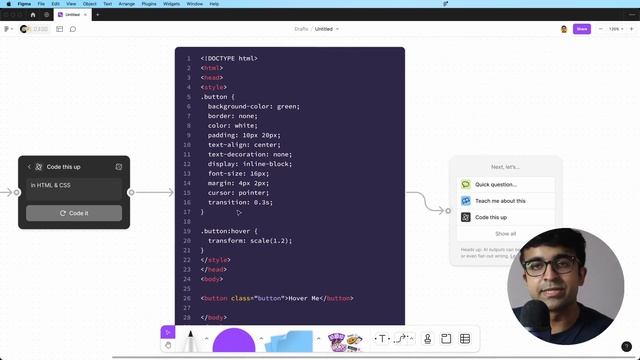Select the Connector tool
640x360 pixels.
click(401, 339)
